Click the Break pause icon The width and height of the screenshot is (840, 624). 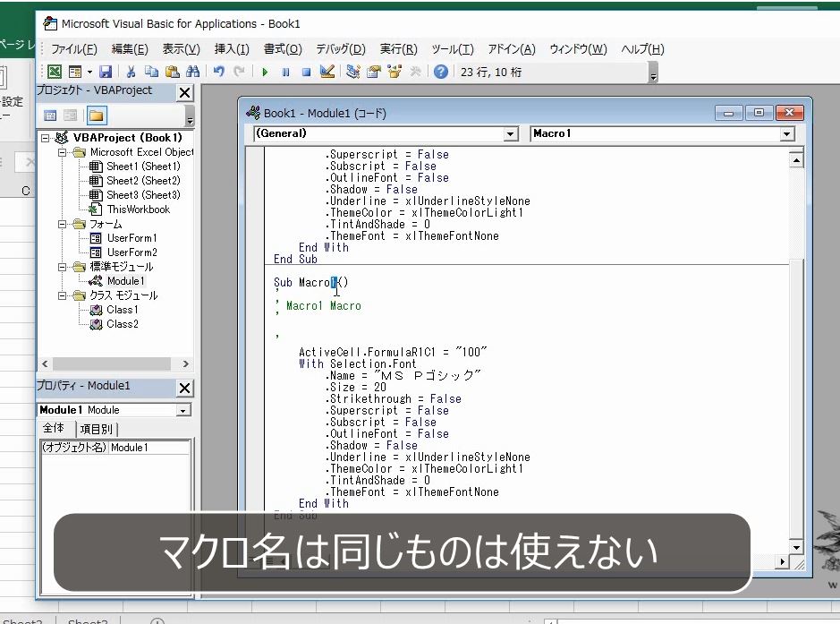[x=285, y=72]
